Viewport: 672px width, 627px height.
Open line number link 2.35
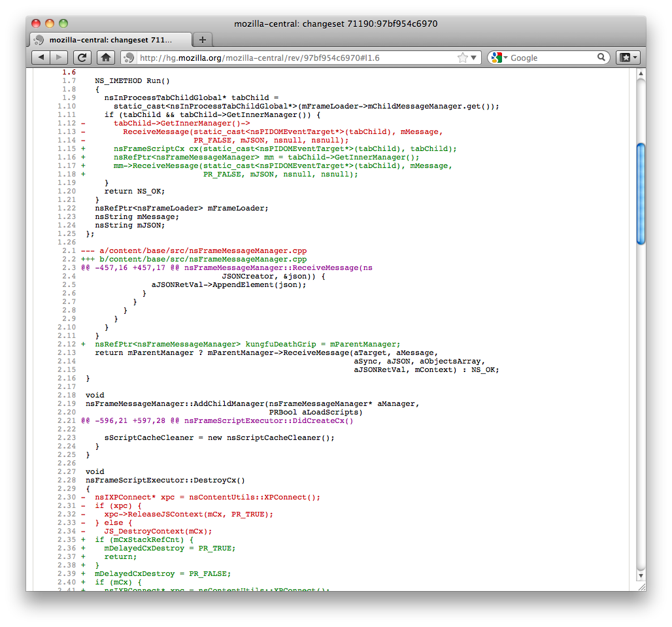(67, 539)
